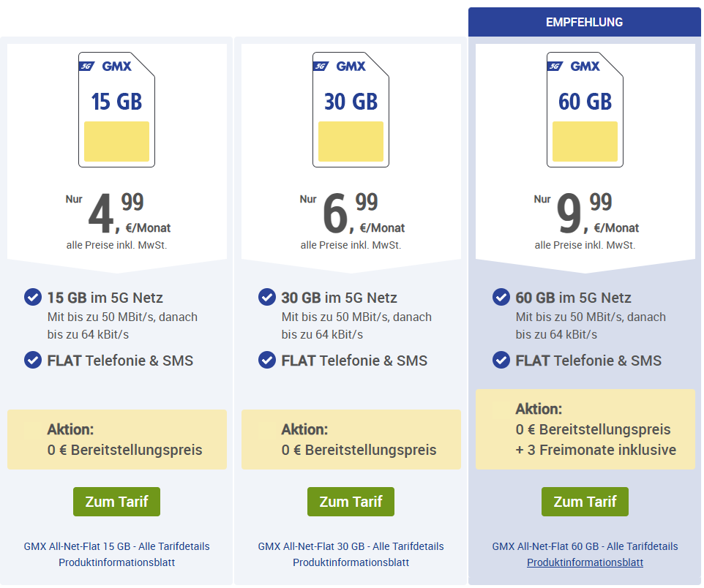Viewport: 704px width, 588px height.
Task: Click the checkmark next to 15 GB im 5G Netz
Action: coord(33,297)
